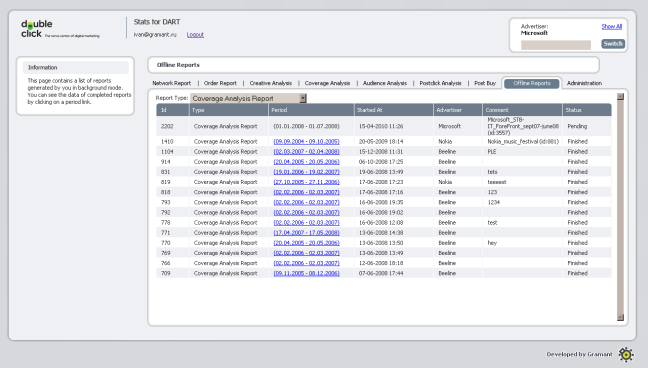Click the Show All advertisers link
Image resolution: width=648 pixels, height=368 pixels.
point(612,26)
